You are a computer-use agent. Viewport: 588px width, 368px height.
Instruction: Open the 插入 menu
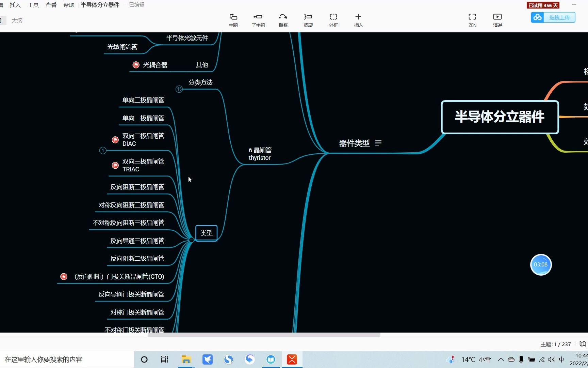click(x=15, y=5)
